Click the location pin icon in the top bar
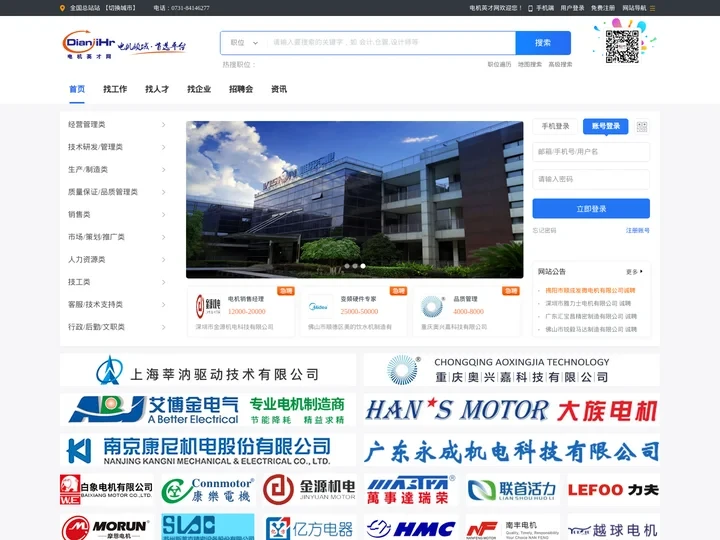Viewport: 720px width, 540px height. coord(62,8)
